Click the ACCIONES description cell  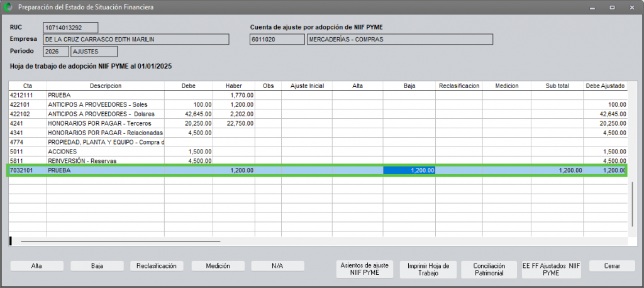pyautogui.click(x=106, y=152)
